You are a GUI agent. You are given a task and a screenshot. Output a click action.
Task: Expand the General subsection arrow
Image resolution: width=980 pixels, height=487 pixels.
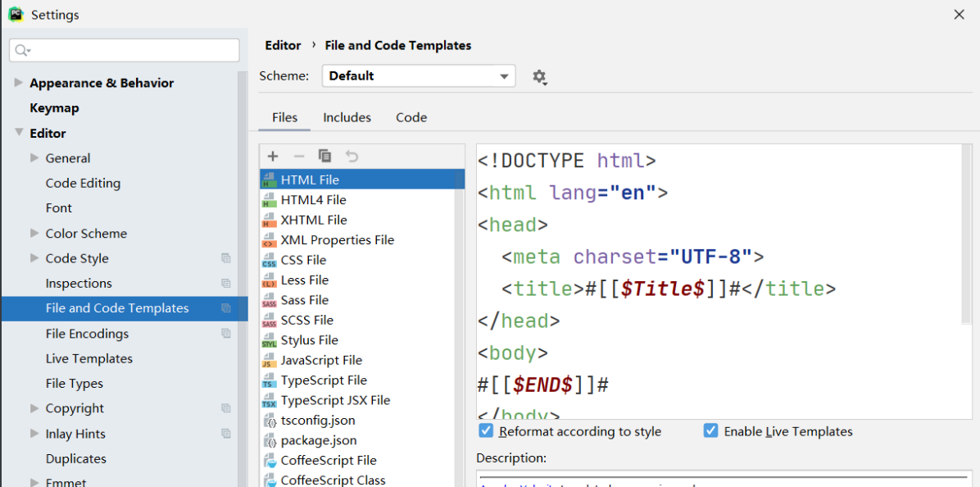click(34, 158)
